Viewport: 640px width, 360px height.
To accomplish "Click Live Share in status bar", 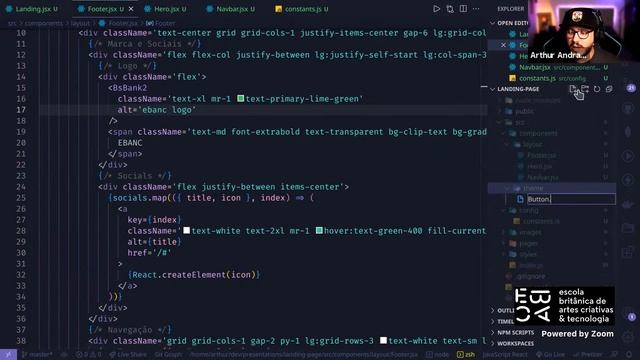I will pyautogui.click(x=128, y=354).
